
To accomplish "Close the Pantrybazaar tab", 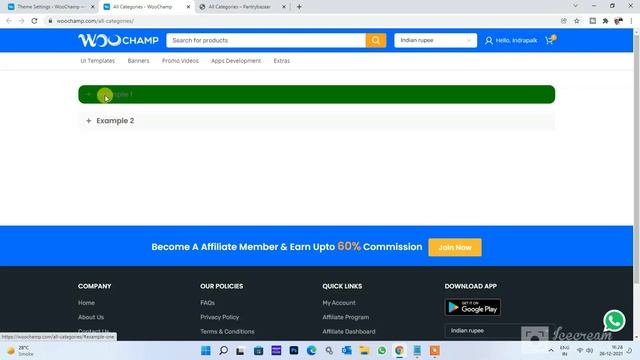I will click(284, 7).
